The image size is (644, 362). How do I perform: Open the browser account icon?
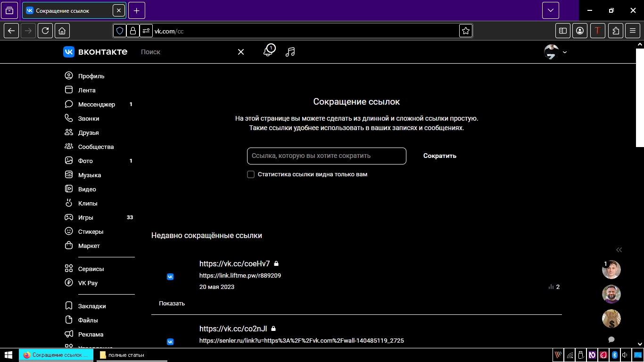(580, 31)
